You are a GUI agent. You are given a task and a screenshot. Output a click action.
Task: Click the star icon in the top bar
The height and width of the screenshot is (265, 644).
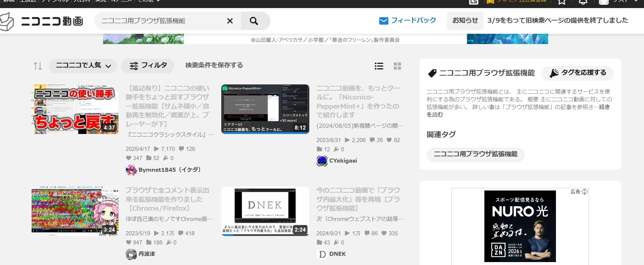coord(562,2)
